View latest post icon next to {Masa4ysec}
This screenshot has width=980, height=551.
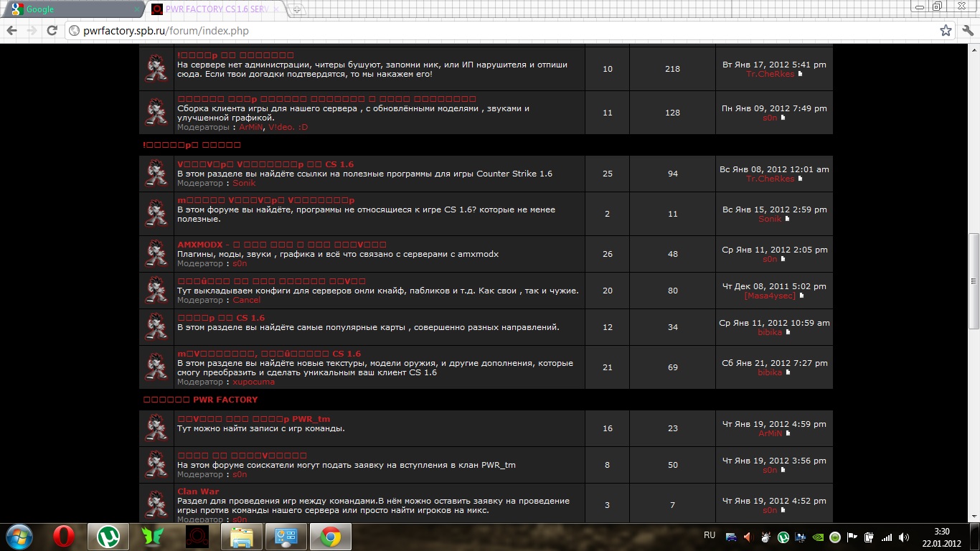pos(802,296)
